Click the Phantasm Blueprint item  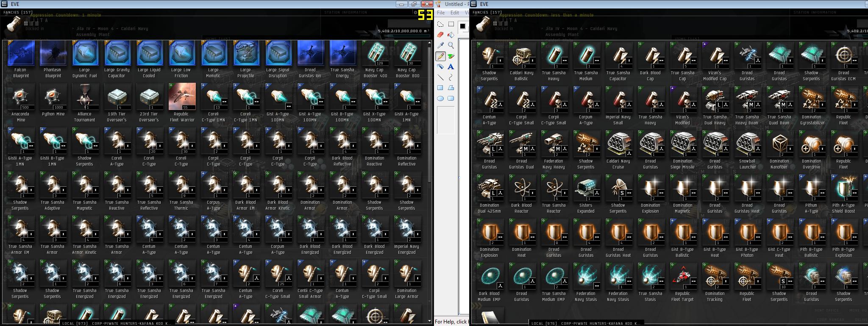(53, 59)
